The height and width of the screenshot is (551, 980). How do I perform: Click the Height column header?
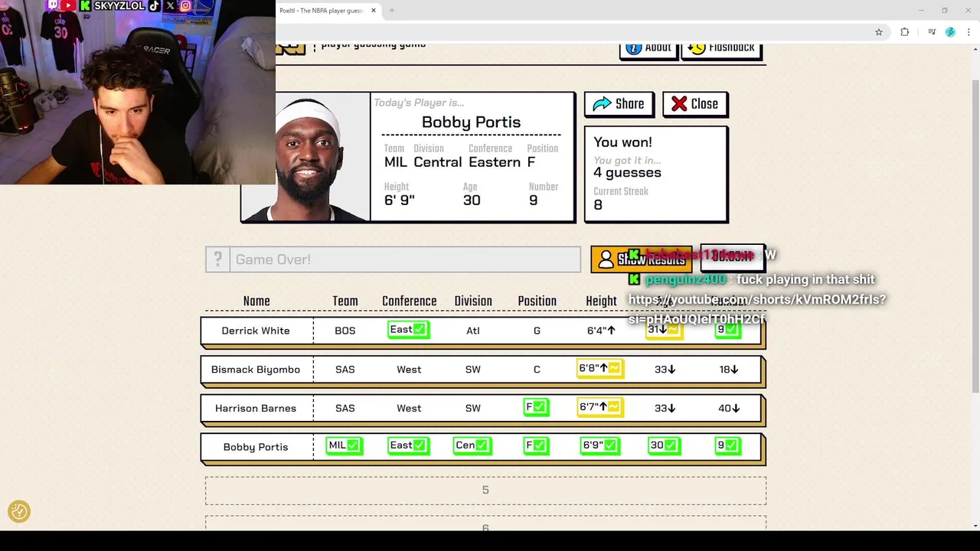(x=601, y=302)
